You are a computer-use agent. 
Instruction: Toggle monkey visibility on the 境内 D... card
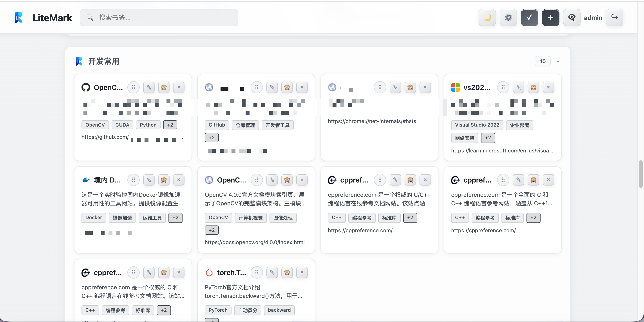point(164,180)
